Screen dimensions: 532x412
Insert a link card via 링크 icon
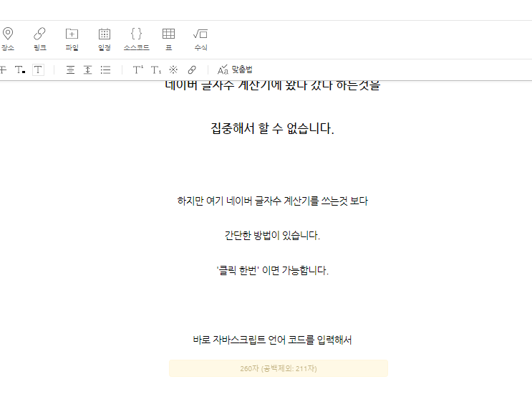pyautogui.click(x=39, y=39)
